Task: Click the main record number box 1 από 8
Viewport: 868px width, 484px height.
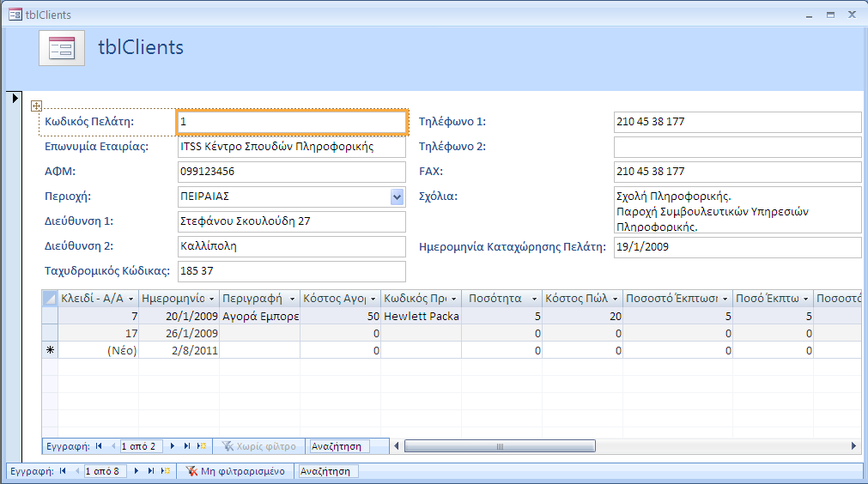Action: click(105, 471)
